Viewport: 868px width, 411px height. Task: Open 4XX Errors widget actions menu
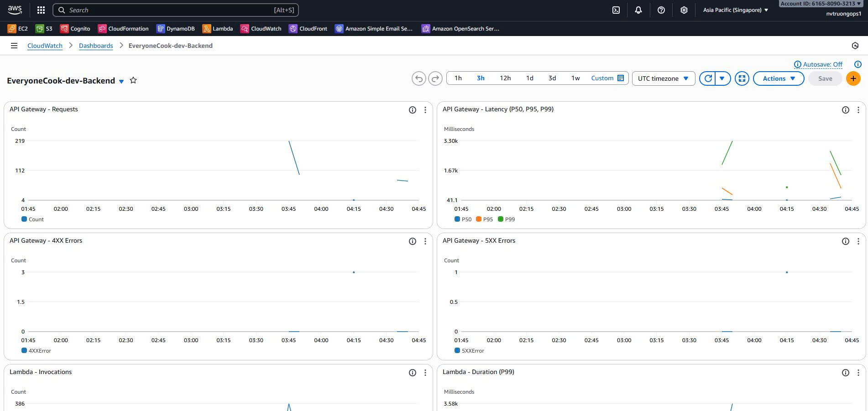pyautogui.click(x=425, y=241)
